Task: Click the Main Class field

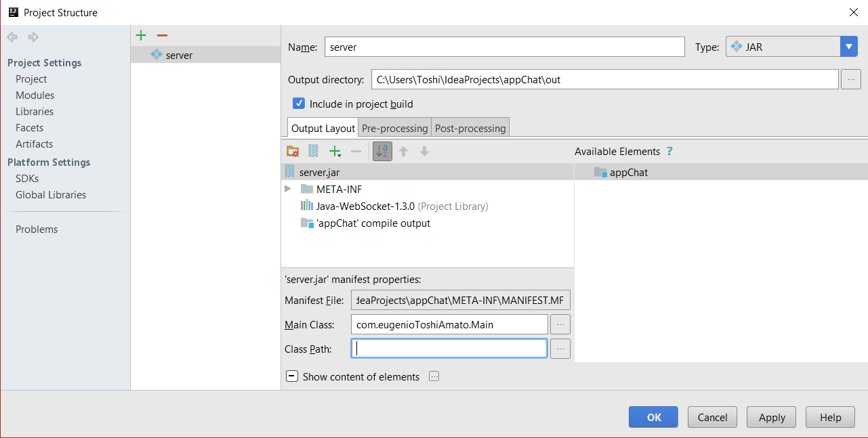Action: pos(449,325)
